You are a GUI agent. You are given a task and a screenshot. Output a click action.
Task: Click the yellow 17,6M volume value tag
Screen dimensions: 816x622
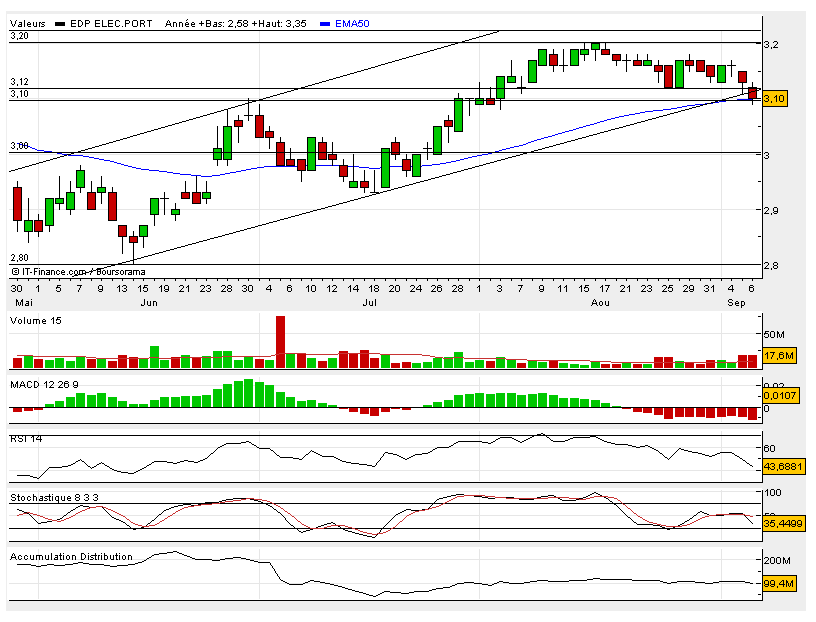pos(779,356)
